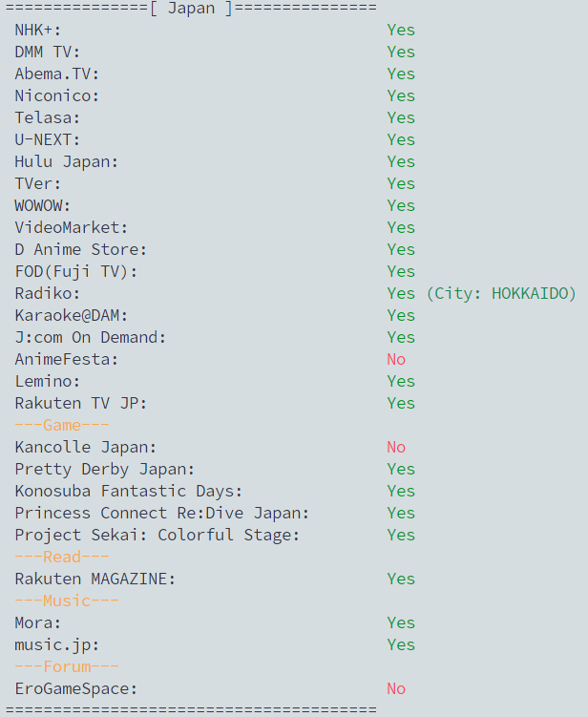This screenshot has height=717, width=588.
Task: Click the Rakuten MAGAZINE label
Action: tap(95, 580)
